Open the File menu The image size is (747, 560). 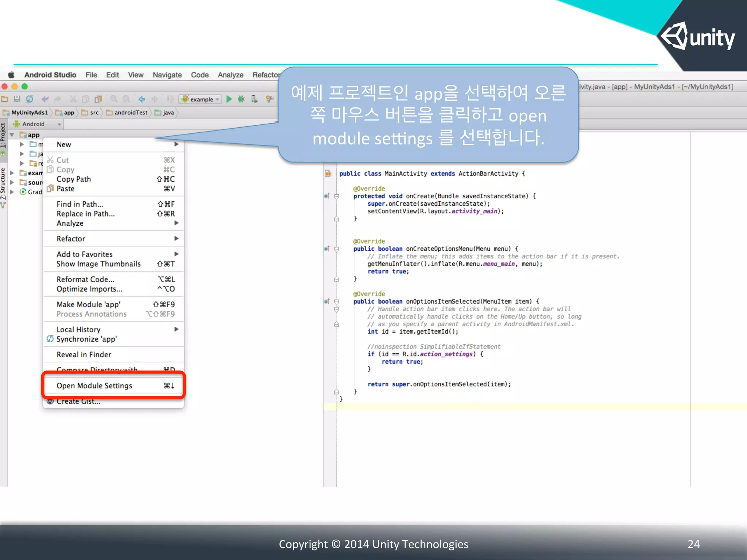click(x=91, y=75)
